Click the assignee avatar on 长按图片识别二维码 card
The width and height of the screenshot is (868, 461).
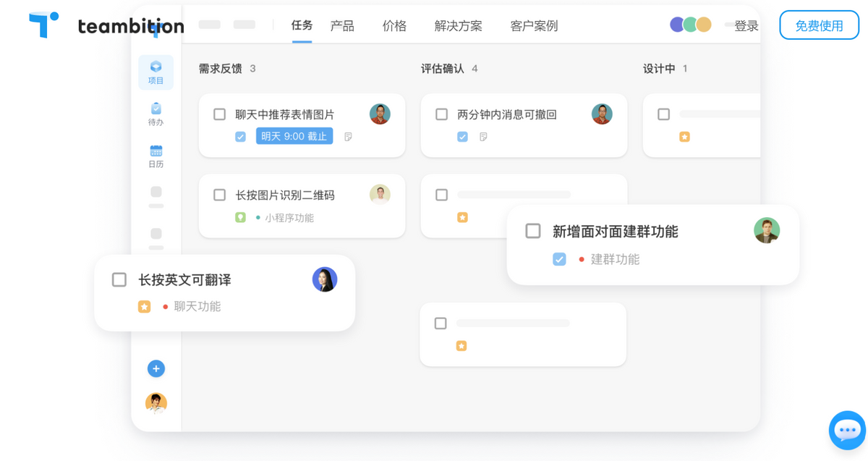tap(380, 194)
